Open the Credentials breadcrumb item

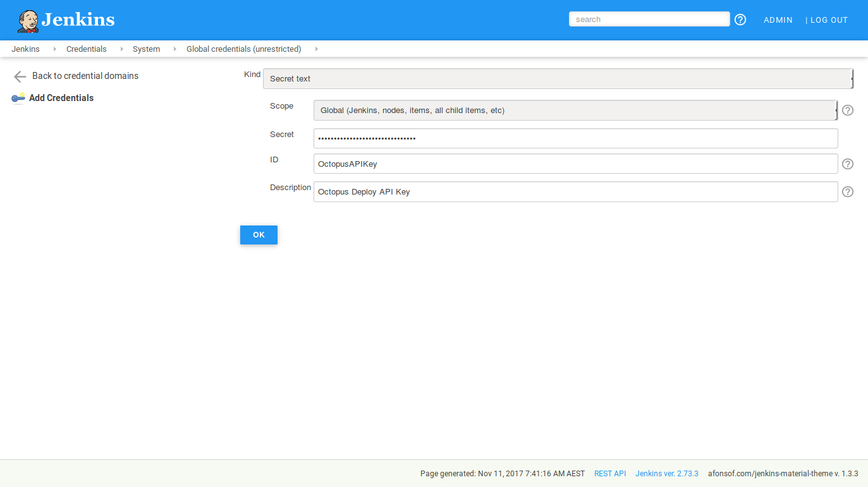coord(86,49)
